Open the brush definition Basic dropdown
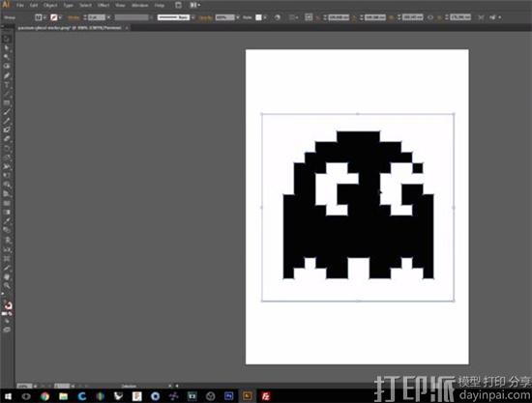The width and height of the screenshot is (532, 403). click(193, 17)
